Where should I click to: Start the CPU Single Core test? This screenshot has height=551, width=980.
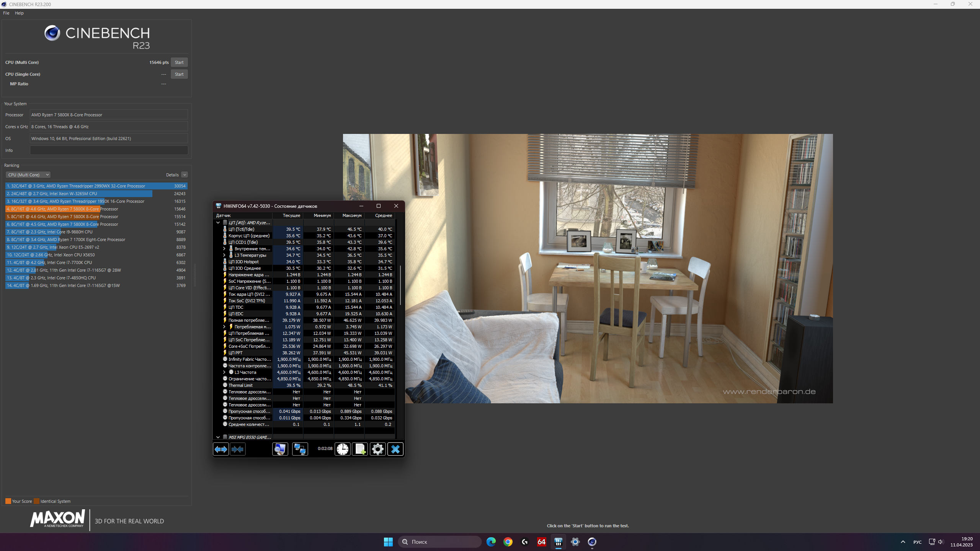pos(179,74)
